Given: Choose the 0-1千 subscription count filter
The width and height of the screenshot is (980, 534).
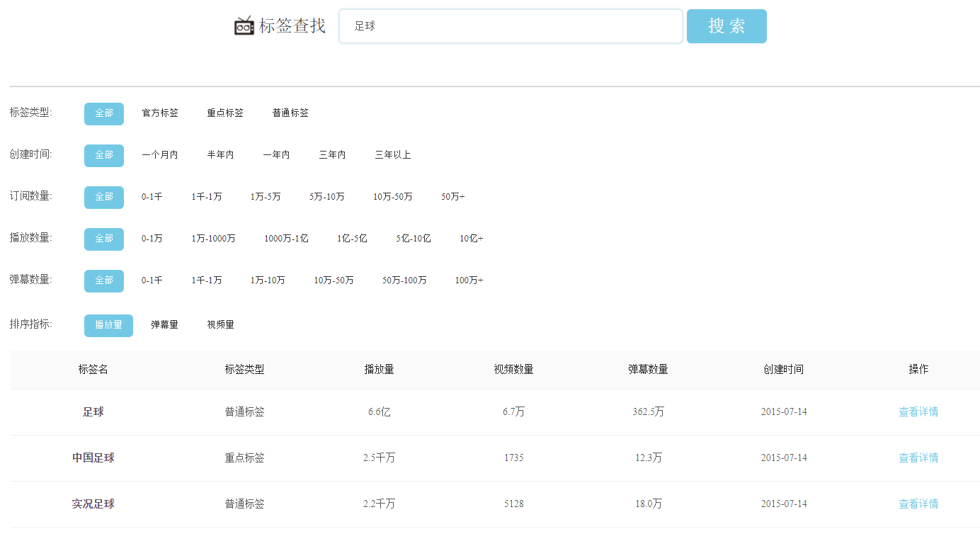Looking at the screenshot, I should 152,197.
